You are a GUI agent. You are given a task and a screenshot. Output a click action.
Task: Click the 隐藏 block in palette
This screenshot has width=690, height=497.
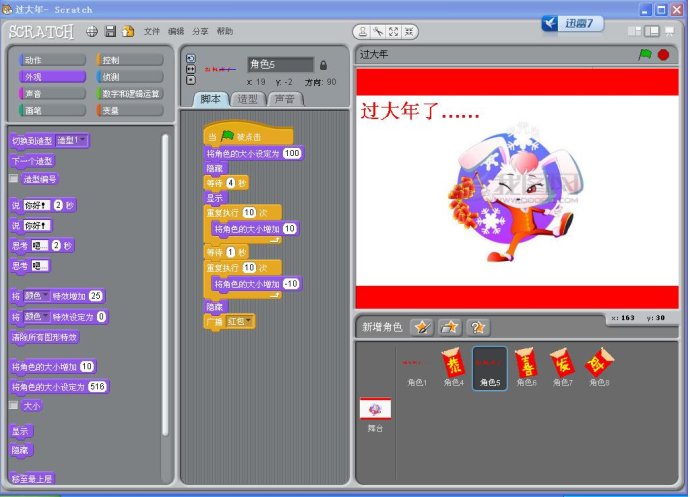coord(20,450)
